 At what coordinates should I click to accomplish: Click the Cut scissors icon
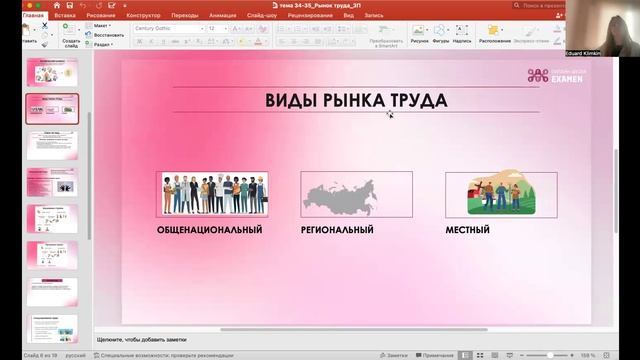pos(45,25)
